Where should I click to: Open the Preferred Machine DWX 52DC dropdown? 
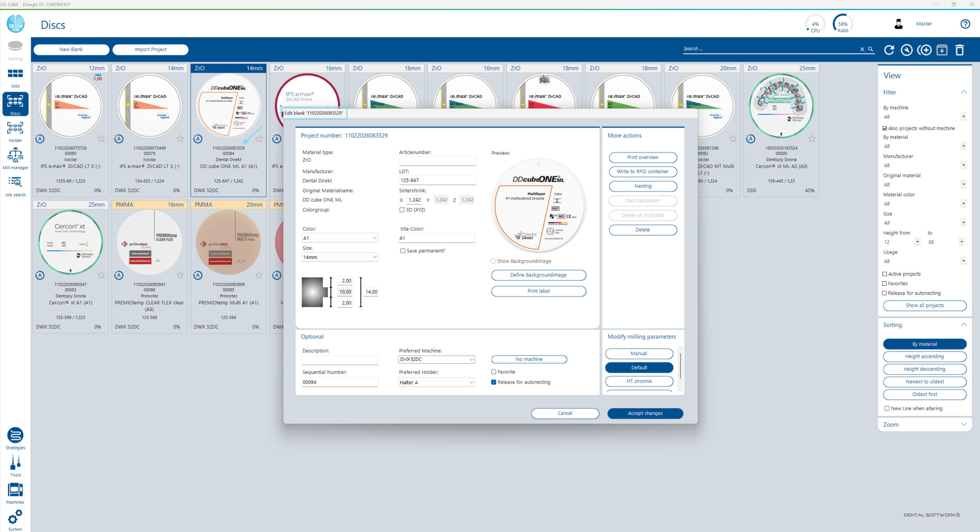[x=436, y=359]
